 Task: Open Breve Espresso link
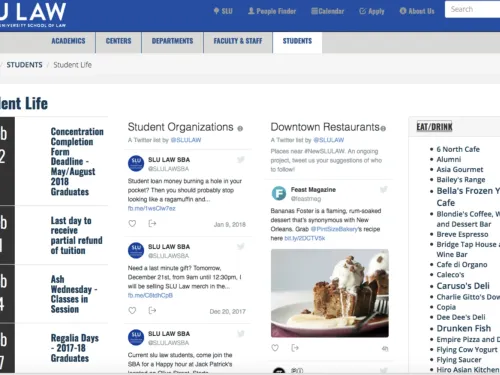pos(462,234)
